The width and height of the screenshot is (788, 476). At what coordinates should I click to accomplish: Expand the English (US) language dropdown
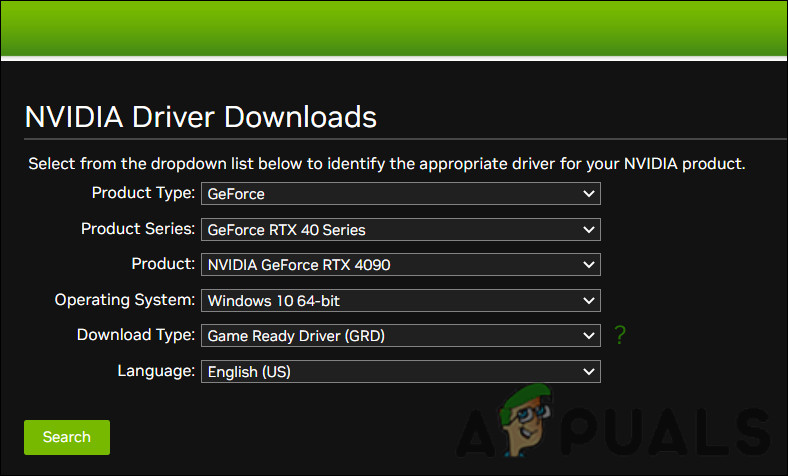click(400, 371)
